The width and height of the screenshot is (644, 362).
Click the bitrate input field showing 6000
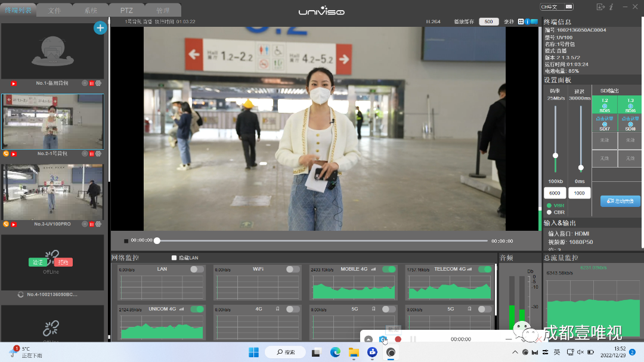click(555, 193)
